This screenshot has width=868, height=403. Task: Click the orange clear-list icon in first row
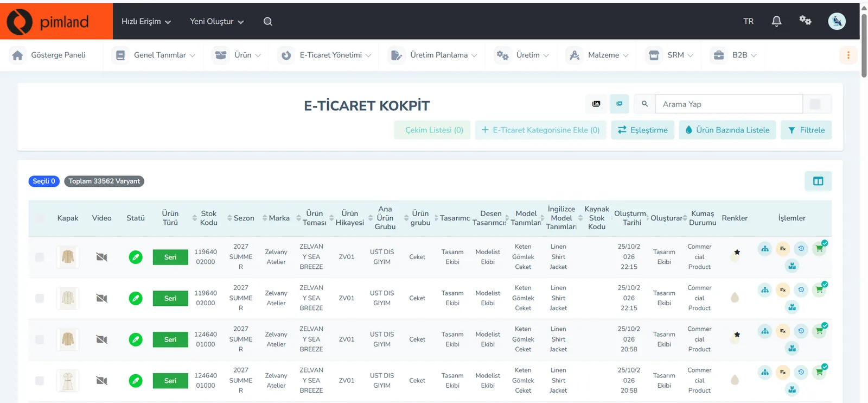coord(783,249)
